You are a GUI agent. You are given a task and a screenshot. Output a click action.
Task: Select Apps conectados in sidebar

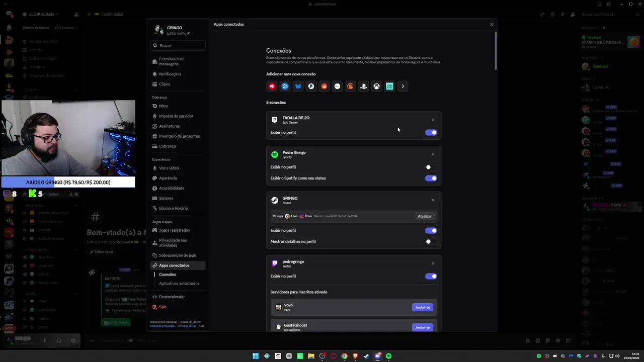click(x=178, y=265)
